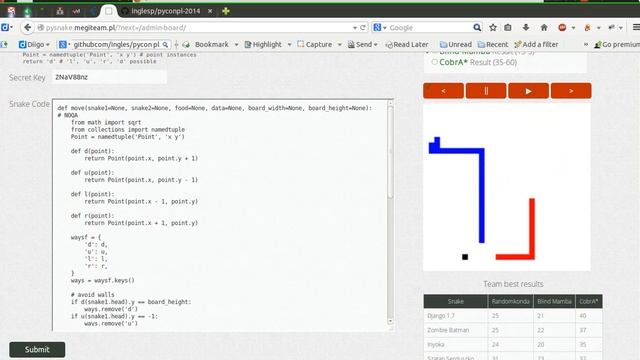Click the 'Team best results' heading
Image resolution: width=640 pixels, height=360 pixels.
pyautogui.click(x=513, y=284)
